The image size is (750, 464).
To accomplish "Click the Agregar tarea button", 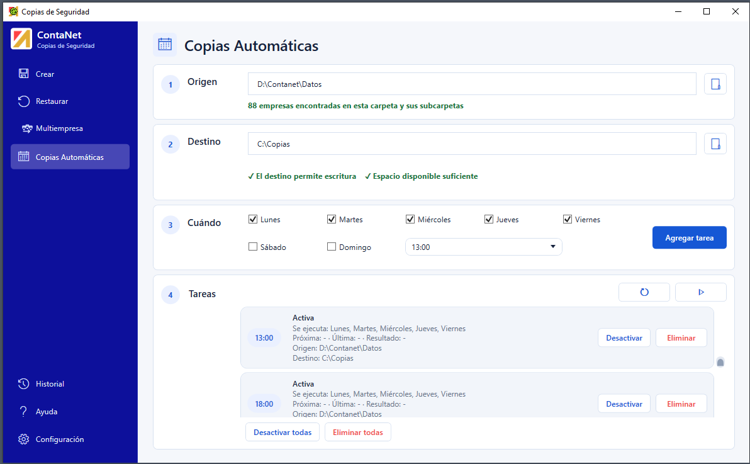I will point(689,238).
